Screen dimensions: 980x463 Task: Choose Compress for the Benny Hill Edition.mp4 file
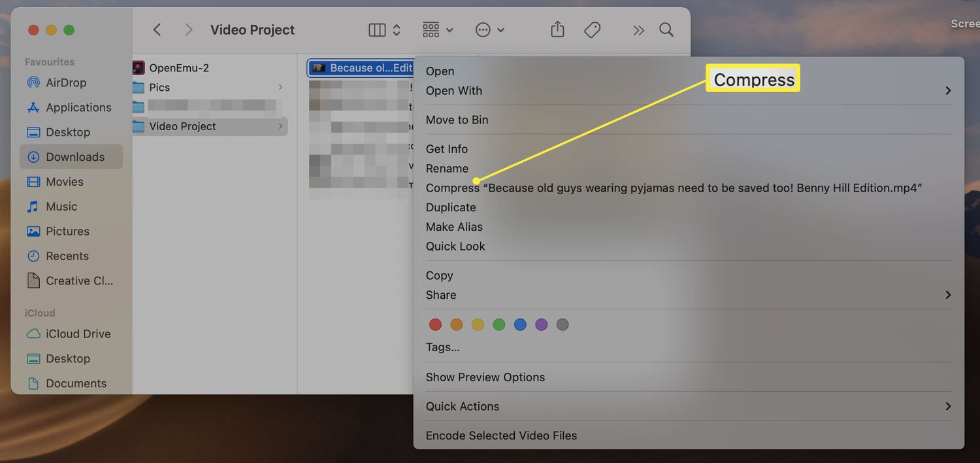tap(674, 188)
